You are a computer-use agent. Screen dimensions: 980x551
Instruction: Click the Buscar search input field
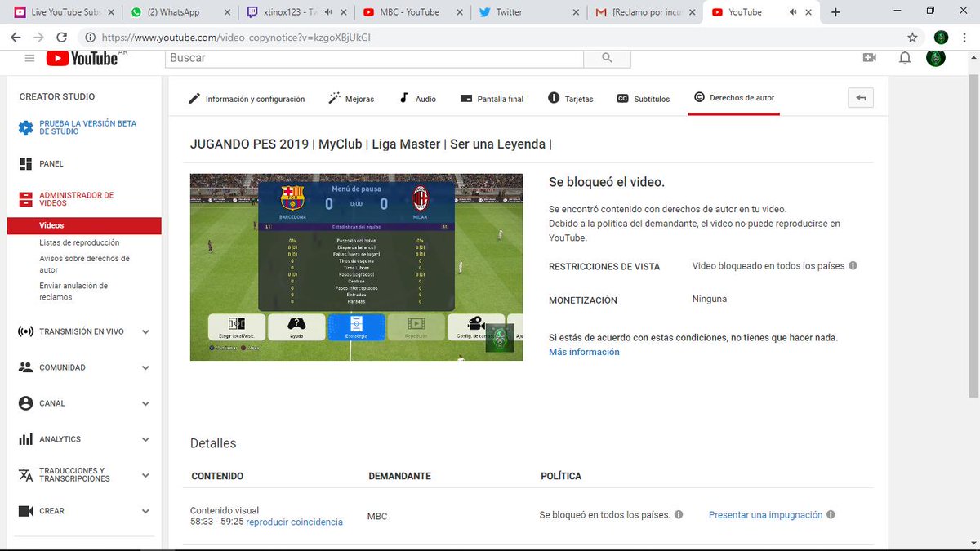[375, 58]
